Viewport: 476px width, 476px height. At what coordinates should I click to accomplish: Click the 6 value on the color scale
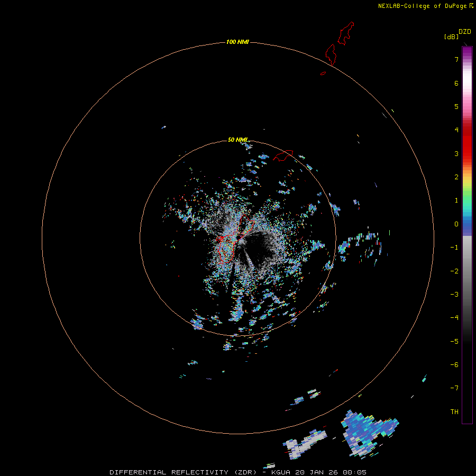point(456,83)
